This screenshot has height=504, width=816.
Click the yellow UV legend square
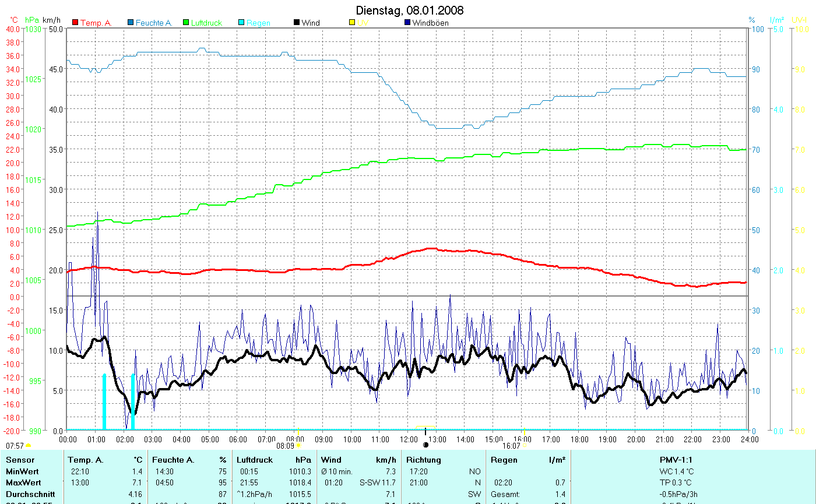352,23
